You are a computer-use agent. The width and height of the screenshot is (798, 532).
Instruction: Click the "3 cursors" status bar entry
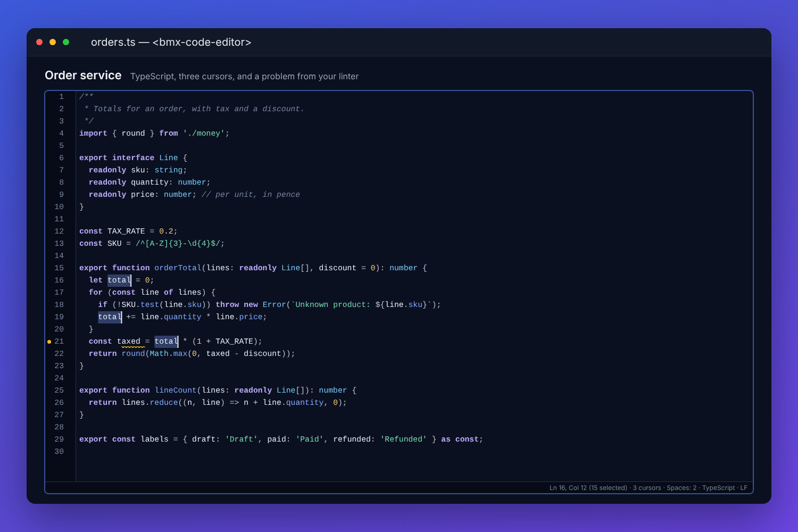click(x=647, y=488)
